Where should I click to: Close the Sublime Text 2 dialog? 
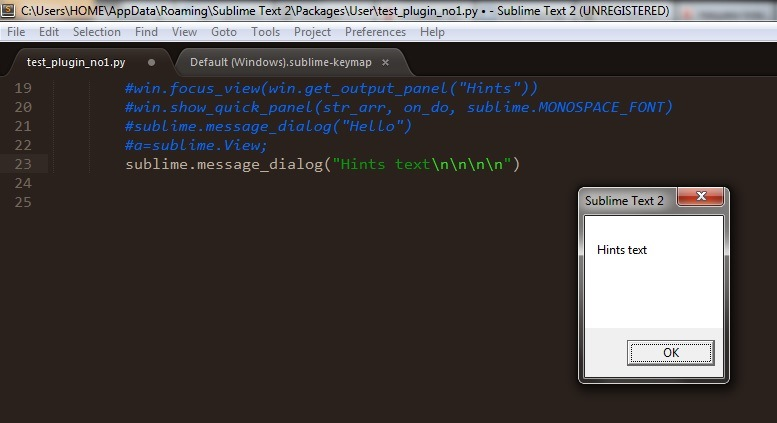tap(700, 196)
